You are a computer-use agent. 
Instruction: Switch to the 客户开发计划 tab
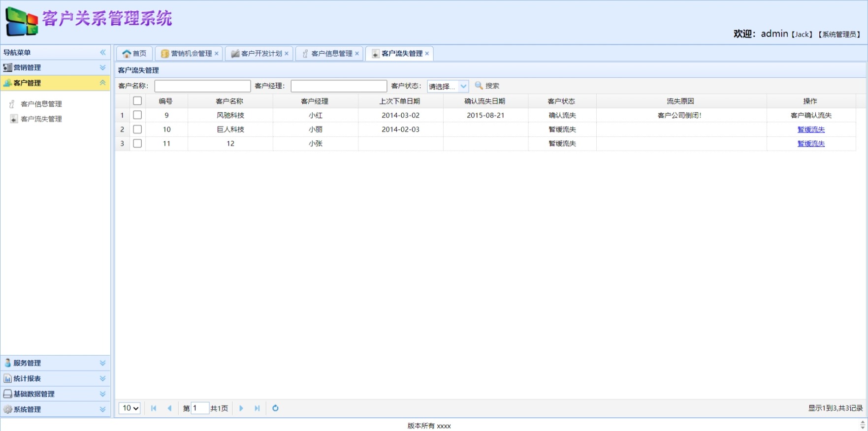tap(259, 54)
